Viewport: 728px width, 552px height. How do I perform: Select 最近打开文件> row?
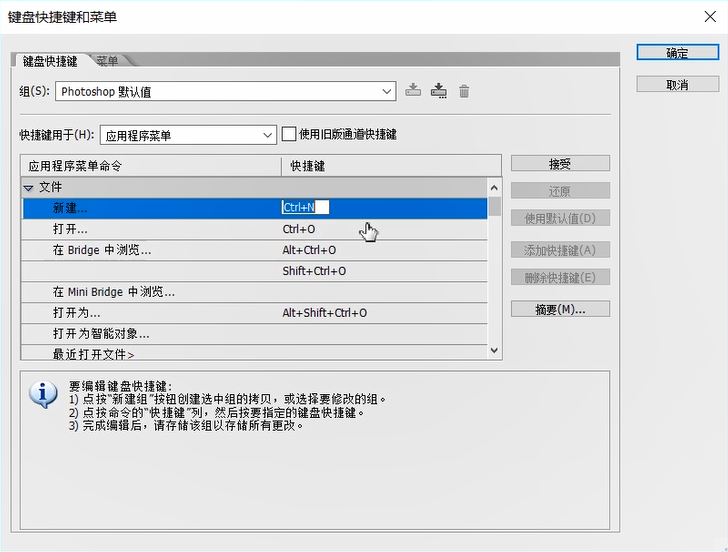point(254,352)
